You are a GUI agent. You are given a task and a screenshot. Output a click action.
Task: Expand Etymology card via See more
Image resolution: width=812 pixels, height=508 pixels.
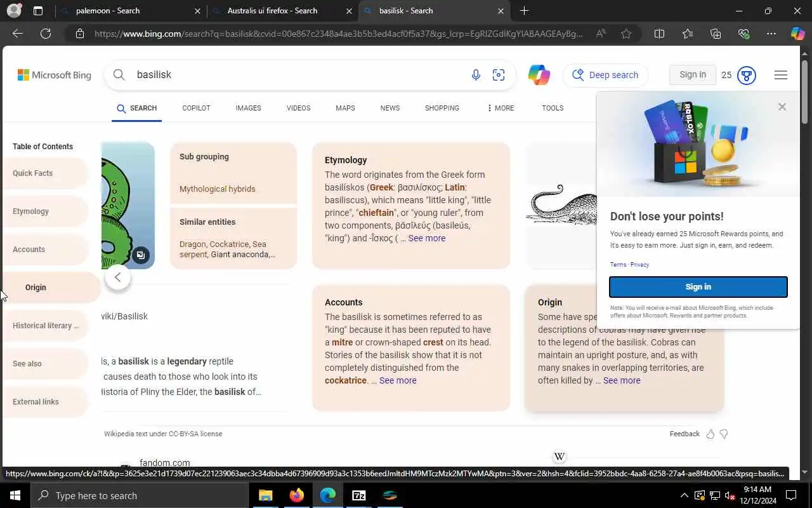point(427,238)
